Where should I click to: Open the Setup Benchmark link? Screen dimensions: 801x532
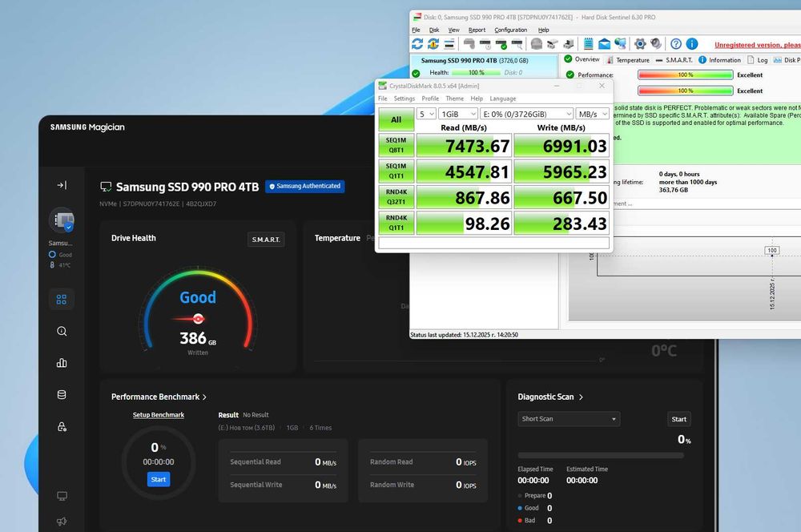159,415
